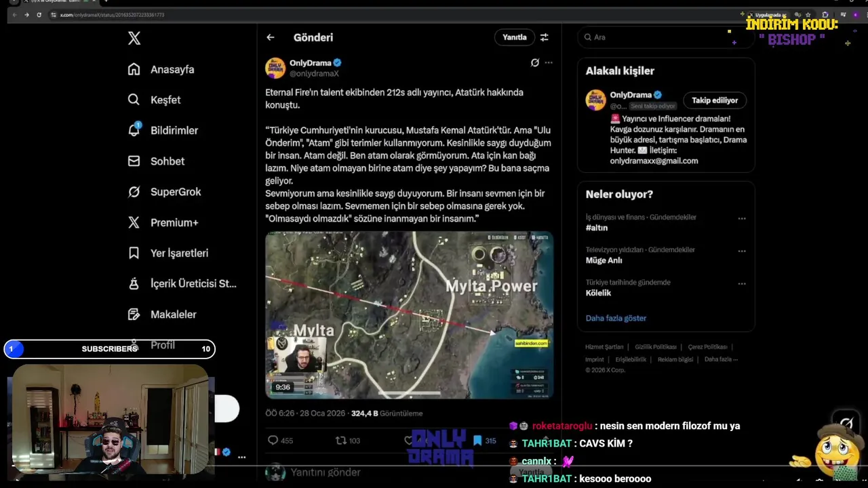The width and height of the screenshot is (868, 488).
Task: Click Daha fazla göster link
Action: 616,318
